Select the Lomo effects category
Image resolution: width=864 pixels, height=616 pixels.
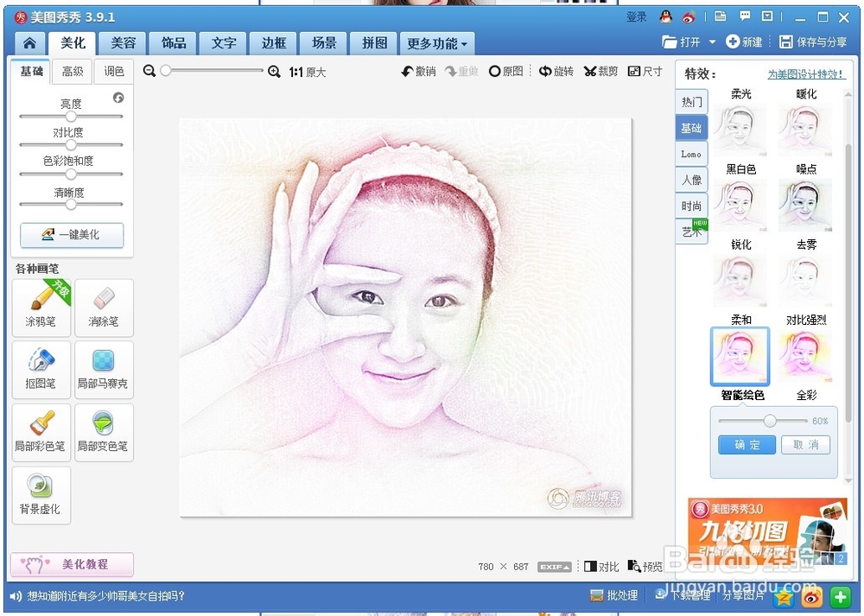[x=691, y=155]
